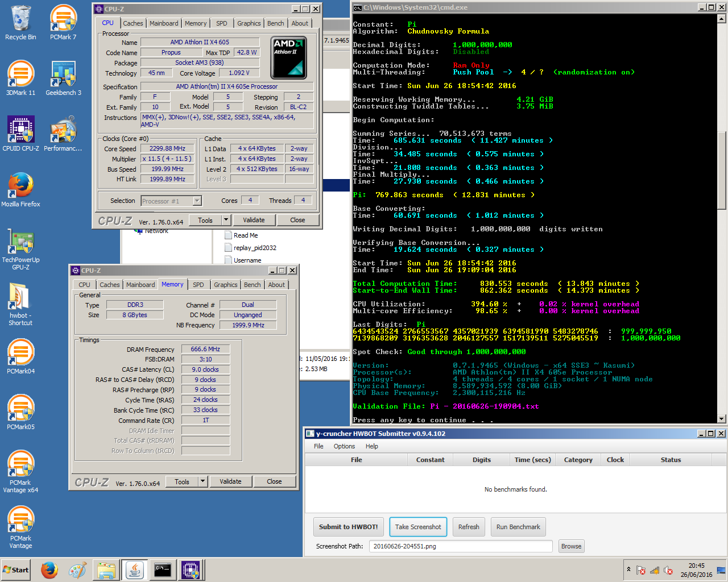
Task: Click Validate in the lower CPU-Z window
Action: (x=230, y=481)
